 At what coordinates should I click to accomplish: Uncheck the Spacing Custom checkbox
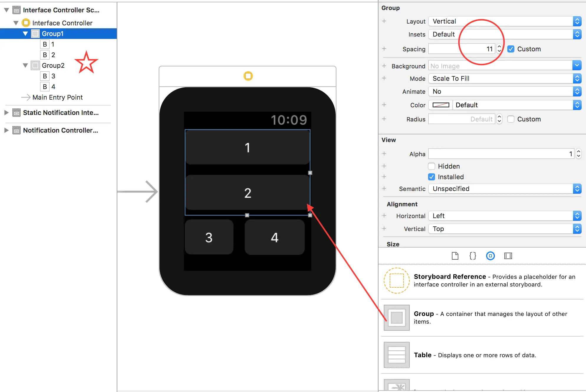coord(511,49)
